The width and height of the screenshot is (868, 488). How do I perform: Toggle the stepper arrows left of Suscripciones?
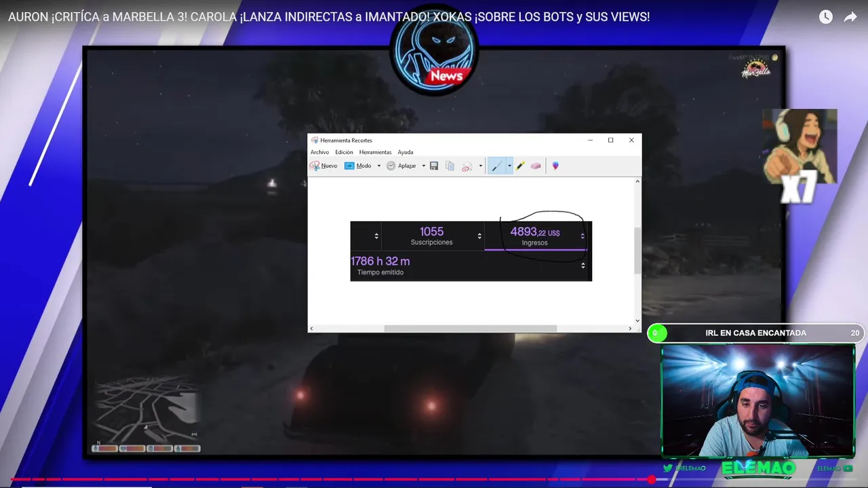[376, 236]
